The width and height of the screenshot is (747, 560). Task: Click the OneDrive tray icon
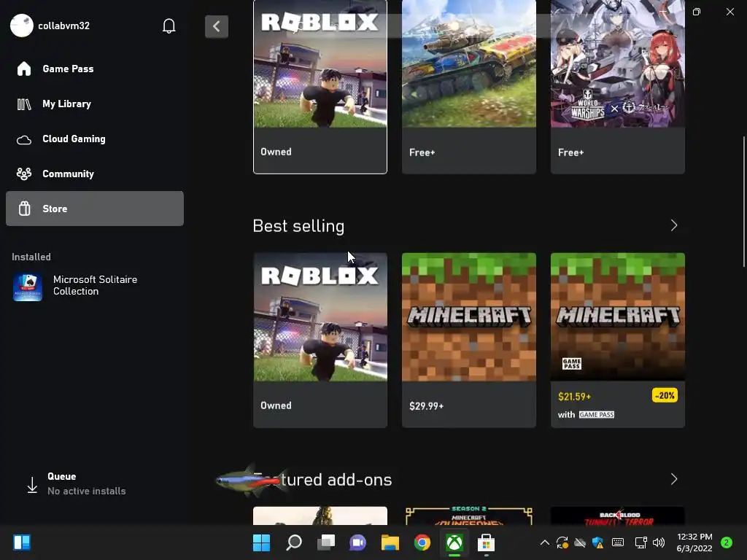pyautogui.click(x=580, y=542)
